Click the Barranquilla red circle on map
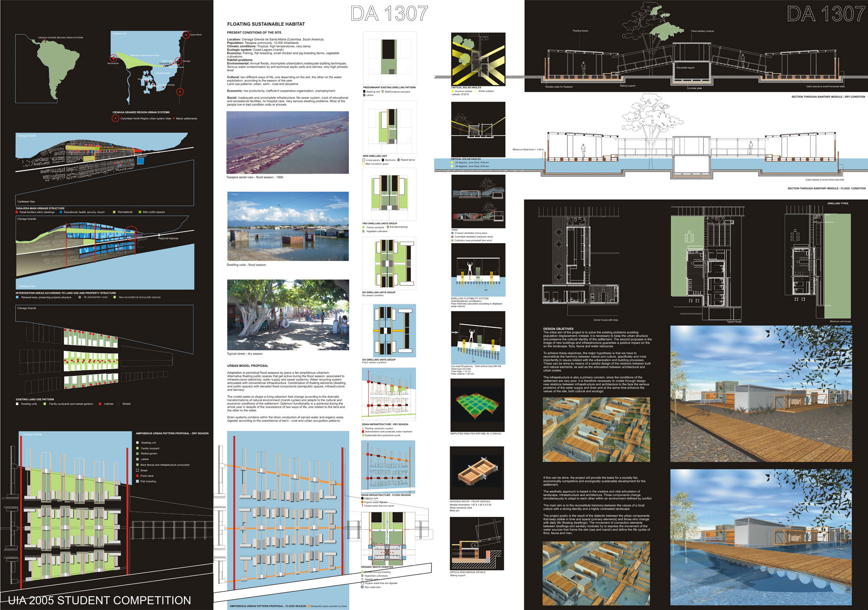This screenshot has height=610, width=868. point(114,58)
